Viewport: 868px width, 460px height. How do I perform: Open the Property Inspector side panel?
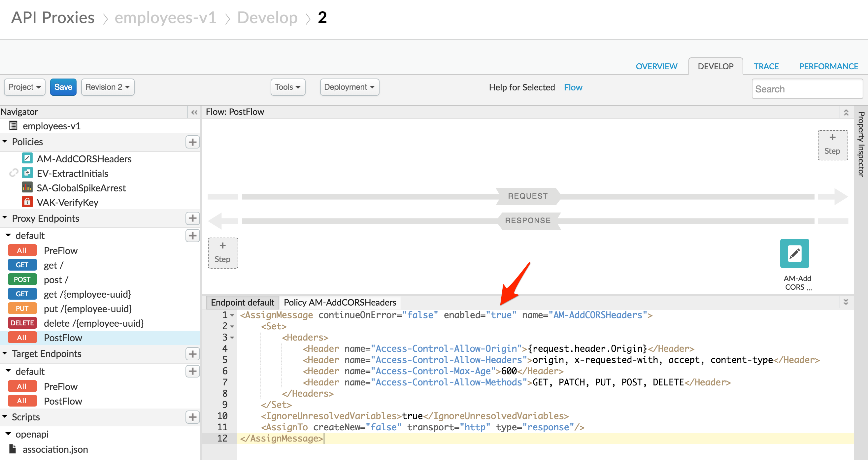861,144
